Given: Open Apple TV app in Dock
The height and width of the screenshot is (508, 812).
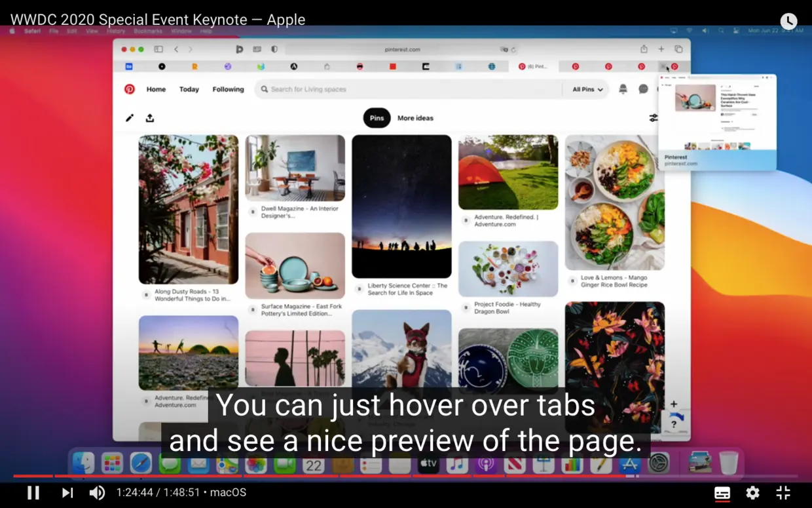Looking at the screenshot, I should (x=428, y=464).
